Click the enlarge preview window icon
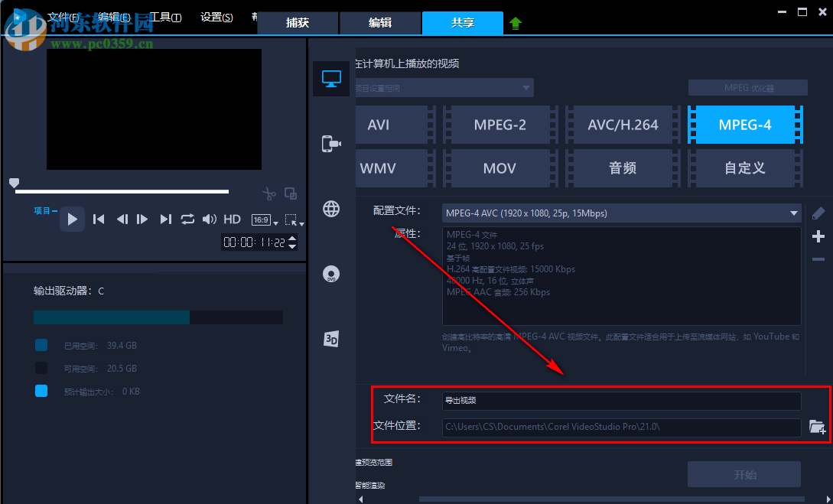The width and height of the screenshot is (833, 504). coord(291,193)
